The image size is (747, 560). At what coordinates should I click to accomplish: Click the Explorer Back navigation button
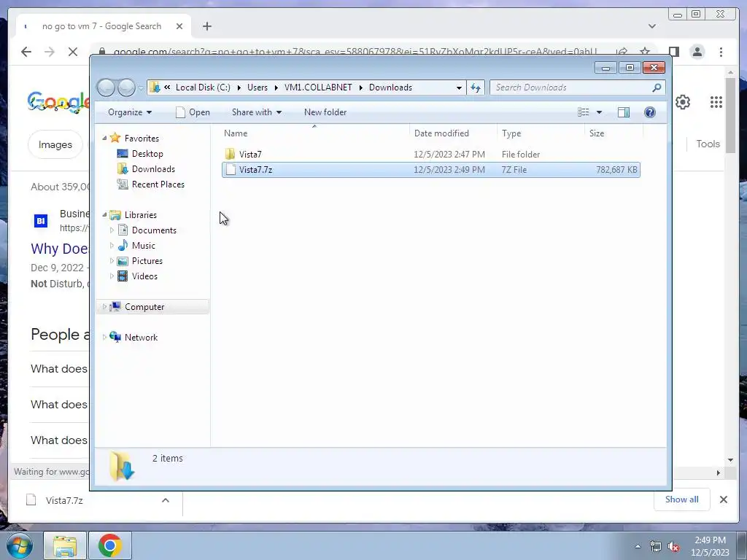[106, 87]
